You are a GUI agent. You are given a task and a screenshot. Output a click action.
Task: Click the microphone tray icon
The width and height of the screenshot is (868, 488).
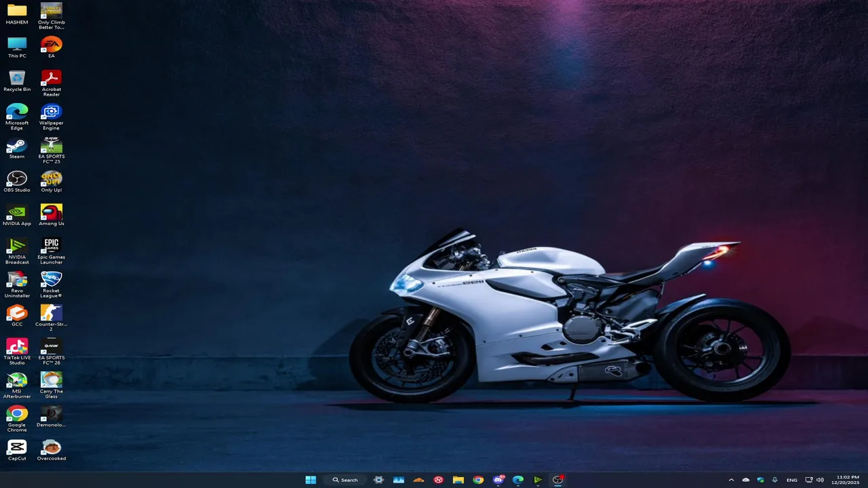pos(774,480)
